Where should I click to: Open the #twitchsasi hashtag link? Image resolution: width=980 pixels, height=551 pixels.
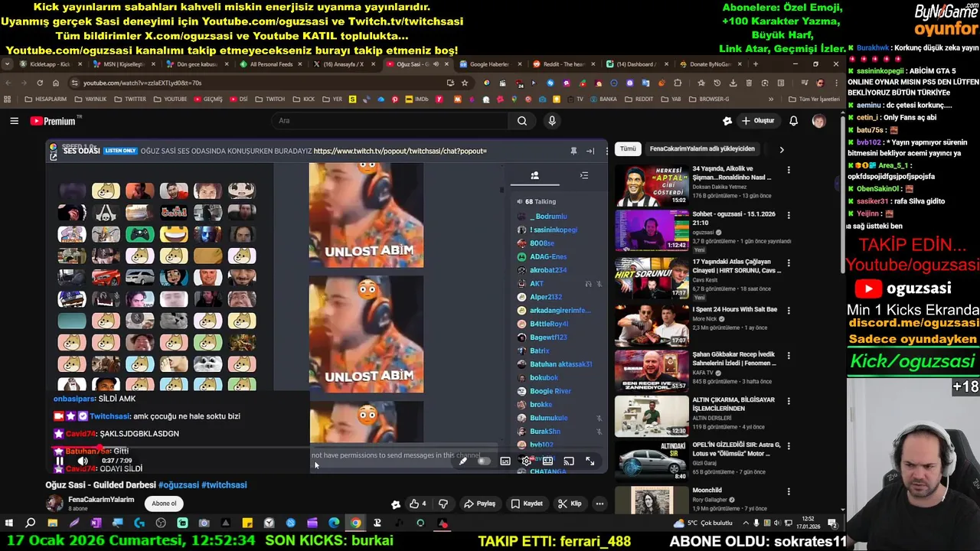coord(224,485)
